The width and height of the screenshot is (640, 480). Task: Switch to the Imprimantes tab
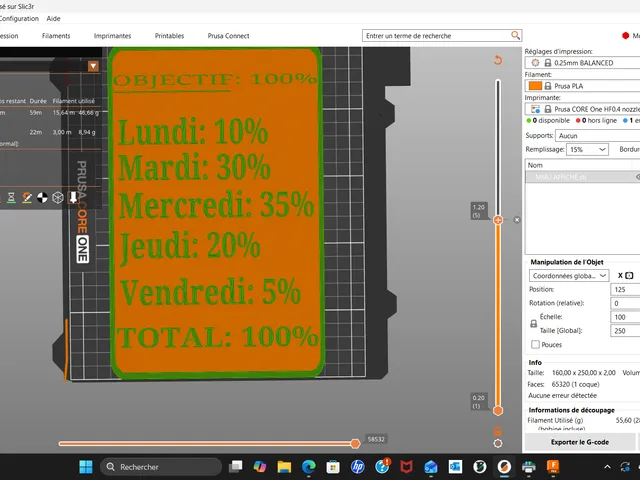click(x=112, y=36)
